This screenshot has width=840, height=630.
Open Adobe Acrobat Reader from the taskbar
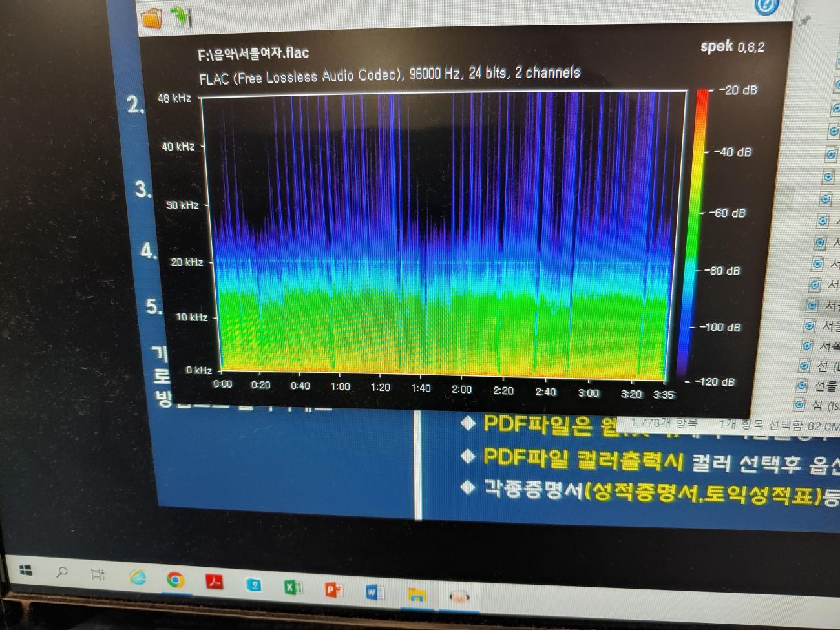pyautogui.click(x=214, y=582)
